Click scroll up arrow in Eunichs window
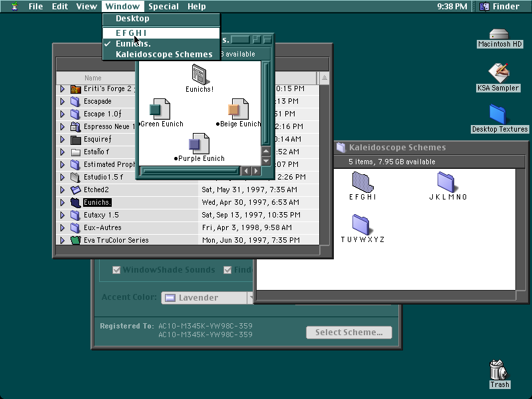This screenshot has height=399, width=532. coord(266,152)
